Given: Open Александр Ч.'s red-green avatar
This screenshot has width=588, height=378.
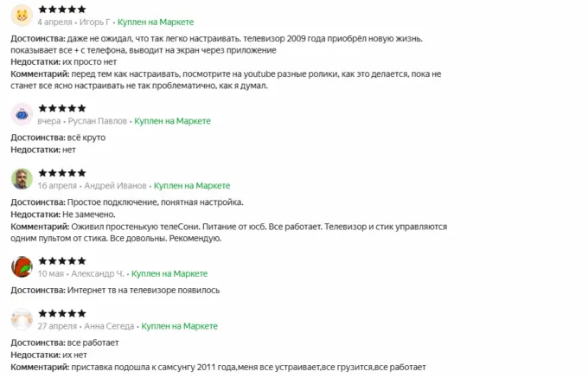Looking at the screenshot, I should pyautogui.click(x=22, y=266).
